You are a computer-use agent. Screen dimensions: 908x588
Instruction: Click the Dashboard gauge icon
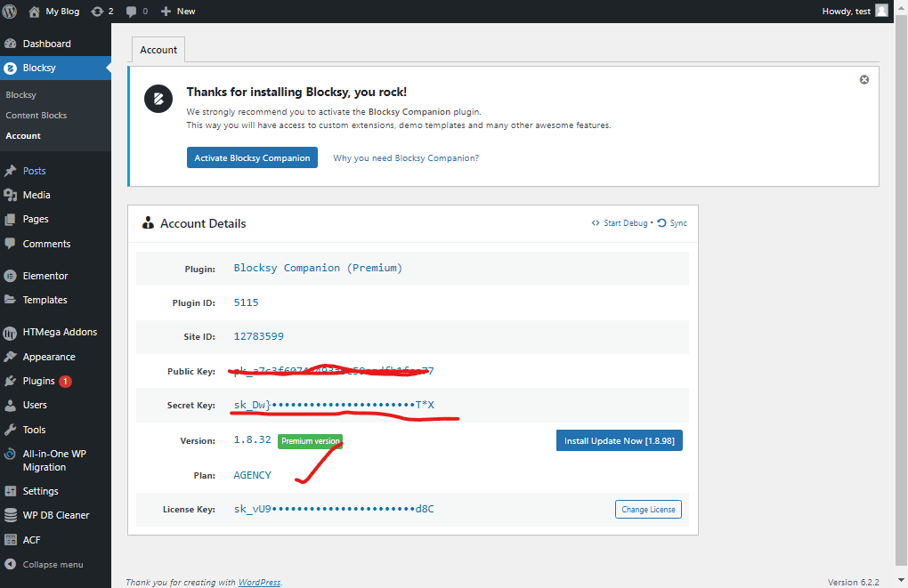[x=11, y=44]
